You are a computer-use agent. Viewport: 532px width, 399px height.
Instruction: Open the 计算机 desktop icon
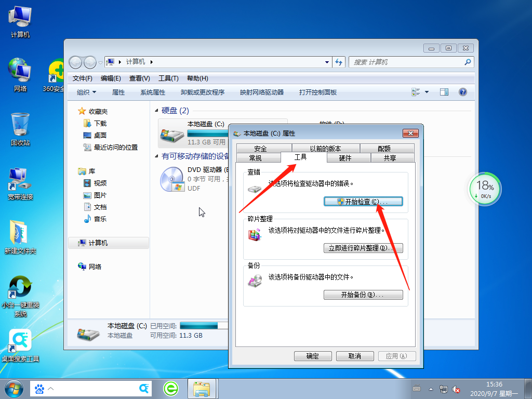point(20,20)
